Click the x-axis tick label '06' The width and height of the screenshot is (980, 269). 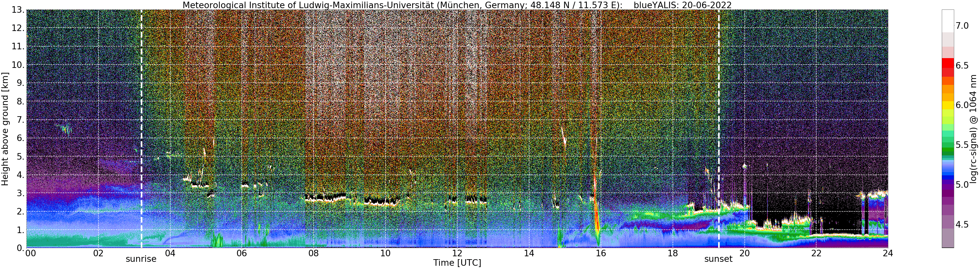tap(242, 253)
